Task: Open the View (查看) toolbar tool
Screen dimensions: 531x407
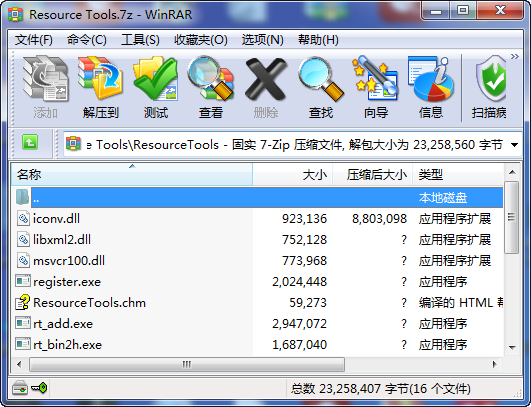Action: click(x=211, y=79)
